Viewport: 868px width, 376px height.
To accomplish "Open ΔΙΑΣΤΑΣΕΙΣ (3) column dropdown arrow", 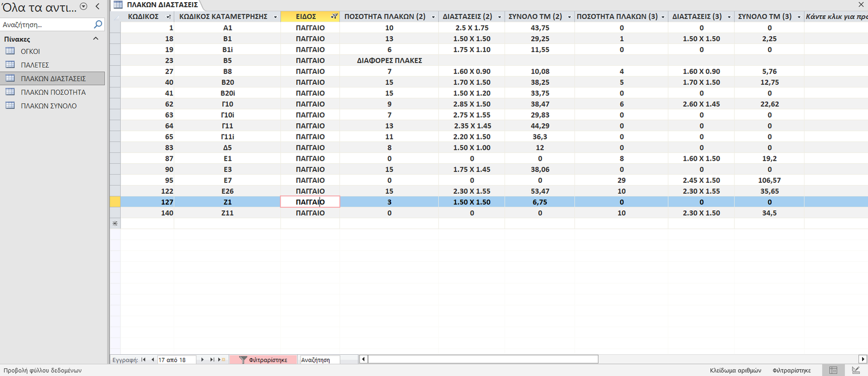I will pos(729,17).
